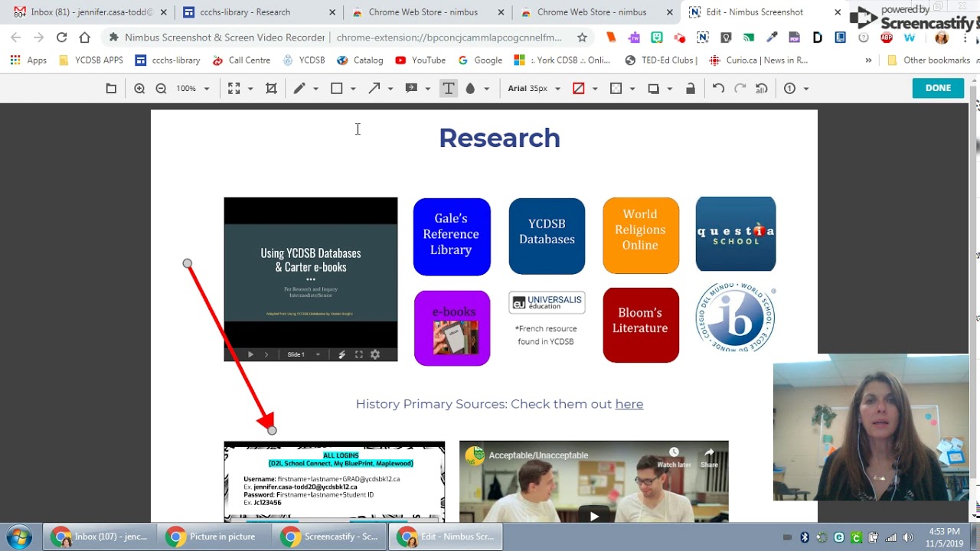Redo last edit
The width and height of the screenshot is (980, 551).
740,89
